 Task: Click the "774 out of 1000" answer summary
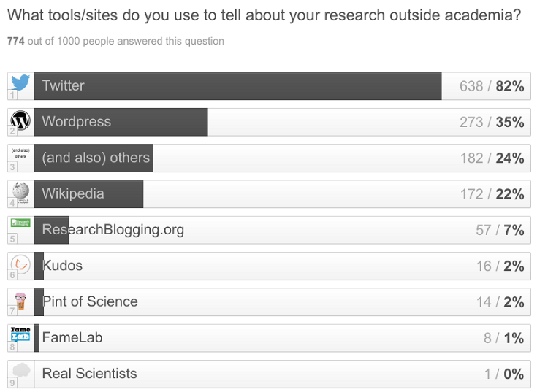coord(115,42)
